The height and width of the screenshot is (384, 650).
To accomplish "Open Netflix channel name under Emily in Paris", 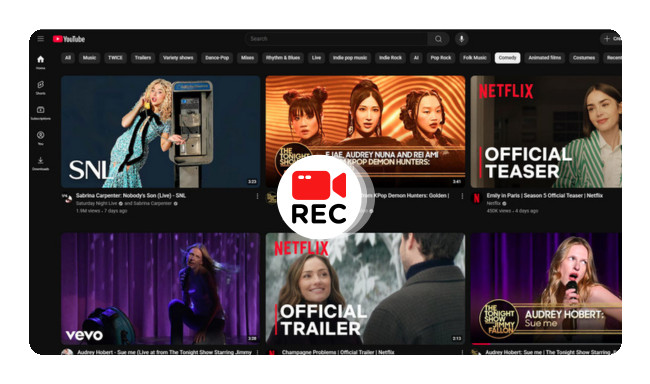I will 493,204.
